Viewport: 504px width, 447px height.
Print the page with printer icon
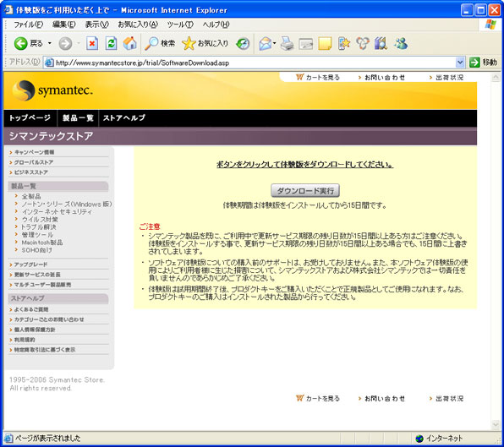tap(287, 43)
